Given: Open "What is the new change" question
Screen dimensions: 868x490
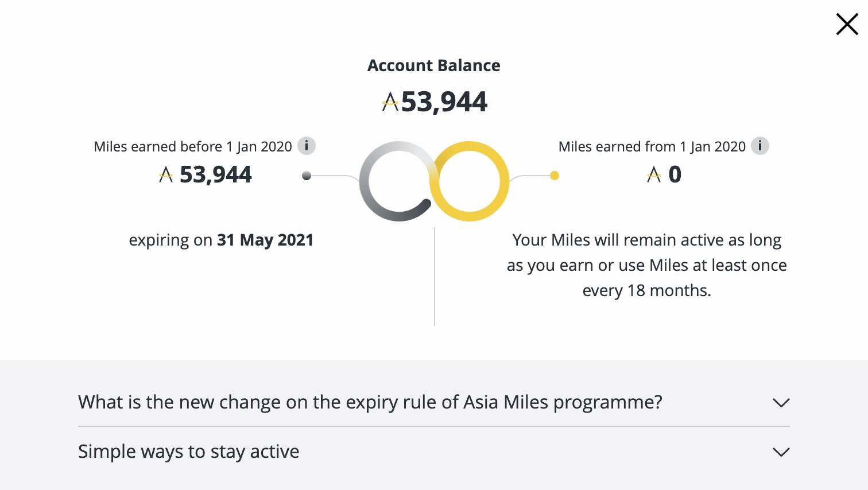Looking at the screenshot, I should pyautogui.click(x=370, y=402).
